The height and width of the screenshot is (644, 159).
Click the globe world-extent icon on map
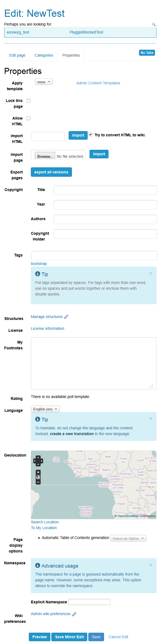pos(38,477)
